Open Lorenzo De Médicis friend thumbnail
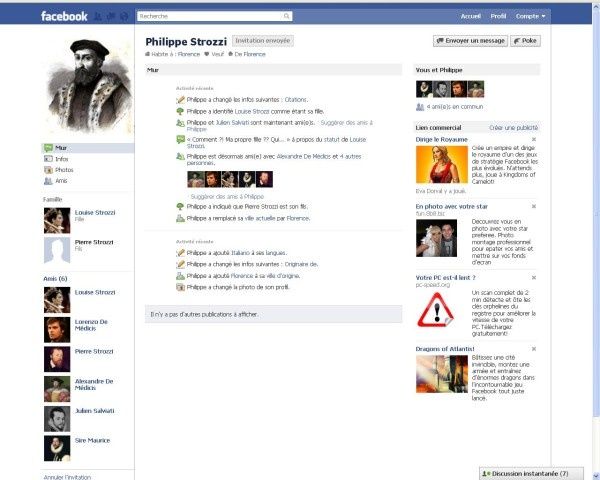 [x=57, y=329]
